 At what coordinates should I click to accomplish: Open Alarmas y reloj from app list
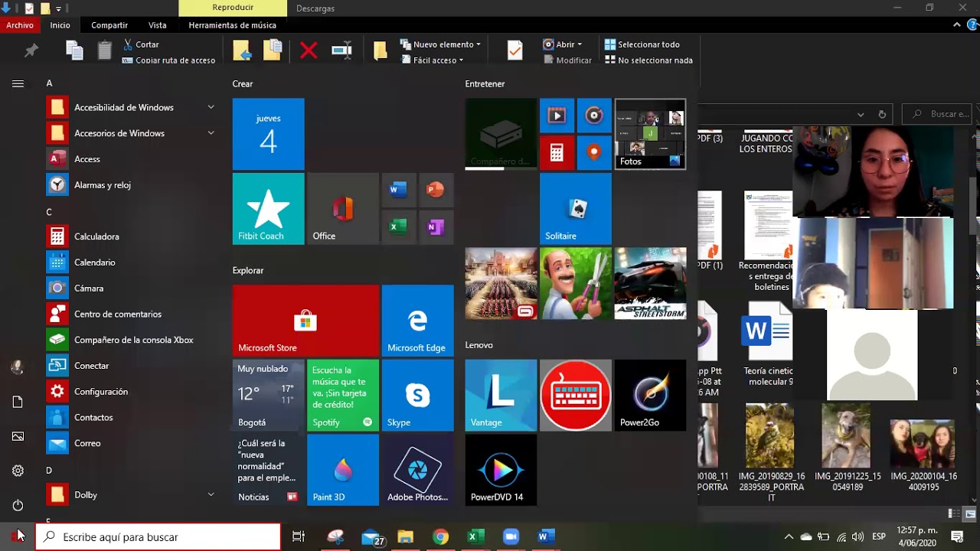(x=130, y=184)
